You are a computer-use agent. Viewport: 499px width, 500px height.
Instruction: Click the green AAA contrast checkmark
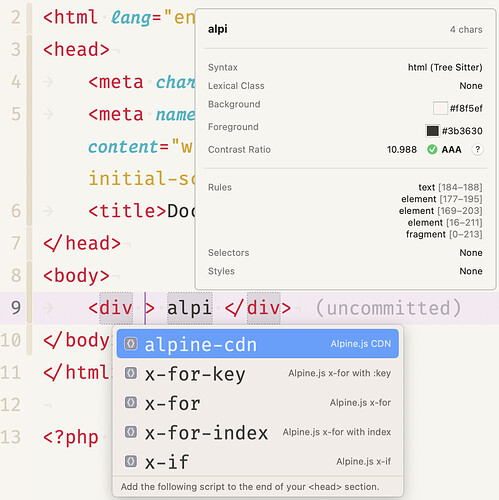pos(432,149)
